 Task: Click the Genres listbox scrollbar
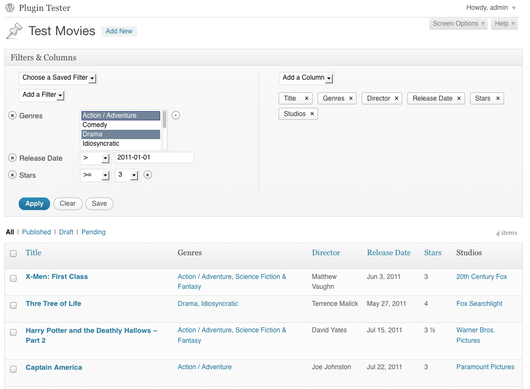click(165, 130)
